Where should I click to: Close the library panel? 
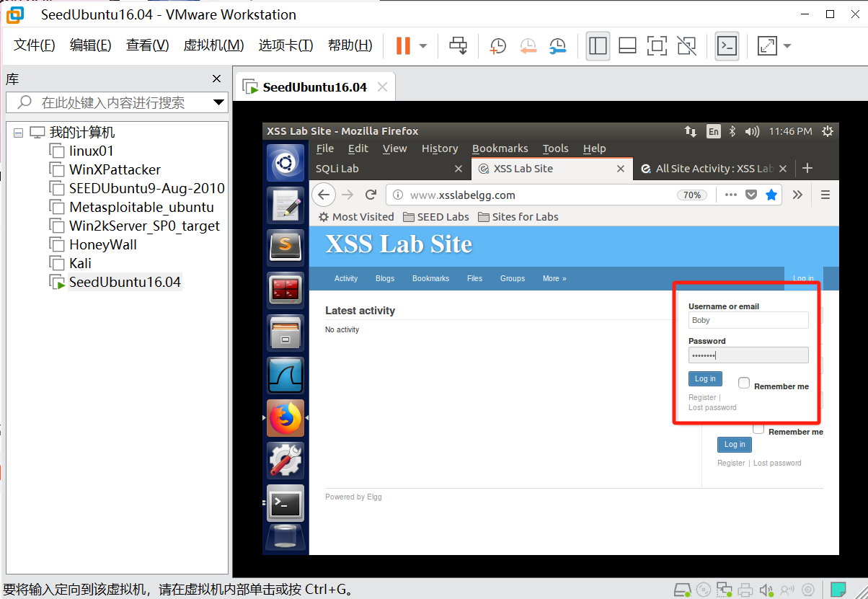click(x=216, y=79)
